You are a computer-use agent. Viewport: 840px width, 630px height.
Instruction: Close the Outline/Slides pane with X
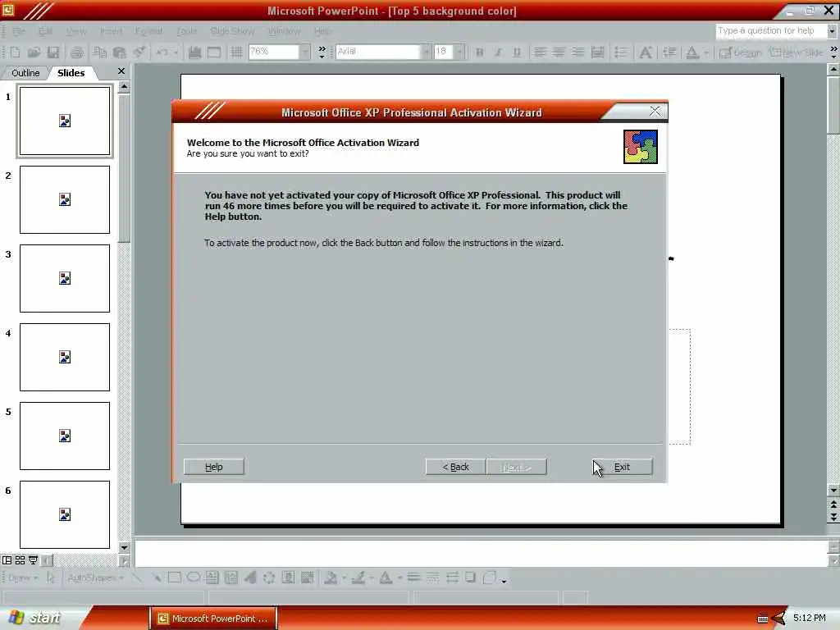(121, 71)
